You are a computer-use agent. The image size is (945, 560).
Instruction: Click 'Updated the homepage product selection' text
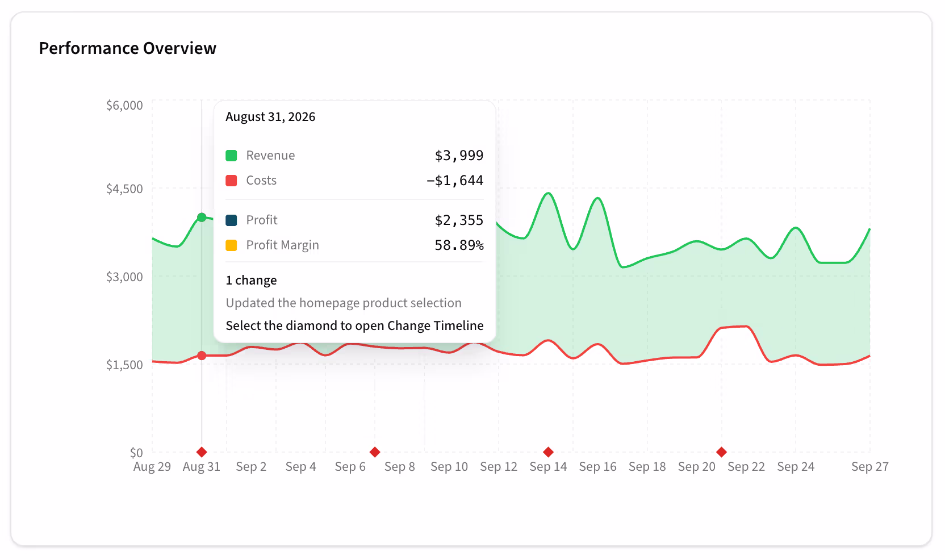[x=344, y=303]
